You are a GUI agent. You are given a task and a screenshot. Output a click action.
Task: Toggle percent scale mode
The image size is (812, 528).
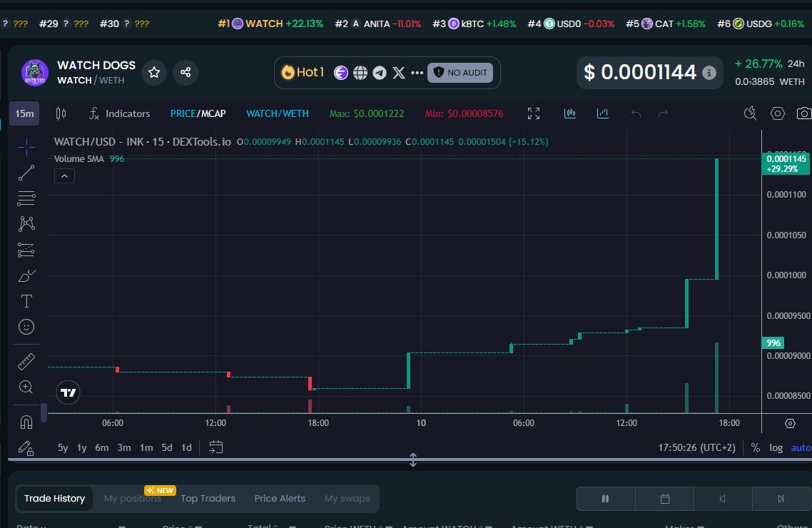756,448
